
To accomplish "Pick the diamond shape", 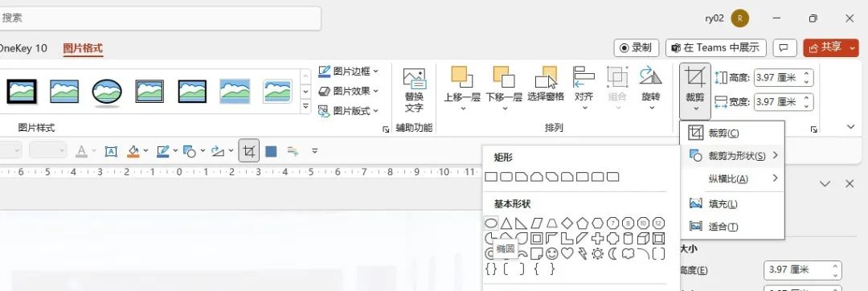I will [567, 223].
